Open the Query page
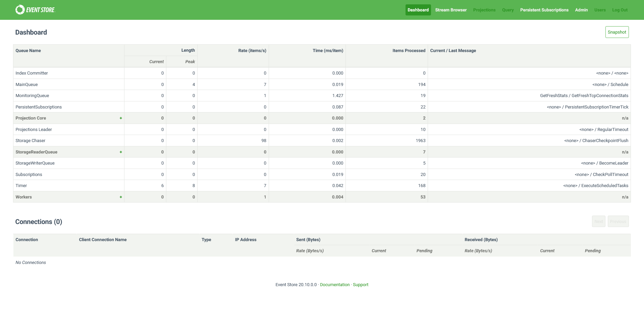 pos(508,10)
